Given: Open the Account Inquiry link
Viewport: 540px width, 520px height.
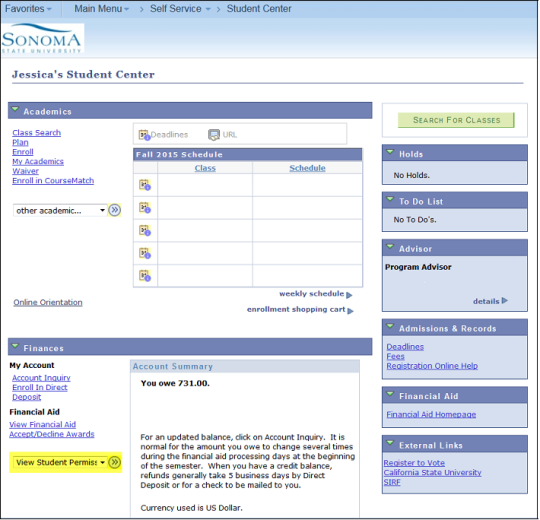Looking at the screenshot, I should tap(41, 378).
